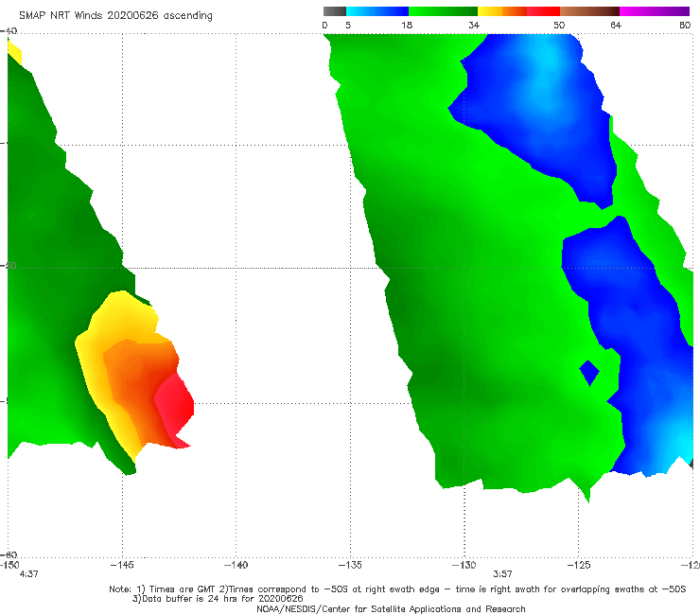This screenshot has width=700, height=615.
Task: Click the latitude label '-50' on the left axis
Action: coord(9,265)
